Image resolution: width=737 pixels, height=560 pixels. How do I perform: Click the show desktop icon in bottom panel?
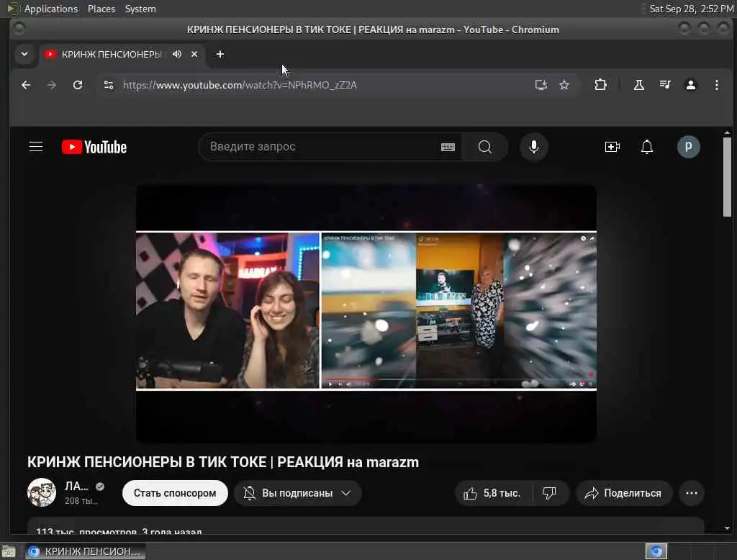pyautogui.click(x=9, y=551)
